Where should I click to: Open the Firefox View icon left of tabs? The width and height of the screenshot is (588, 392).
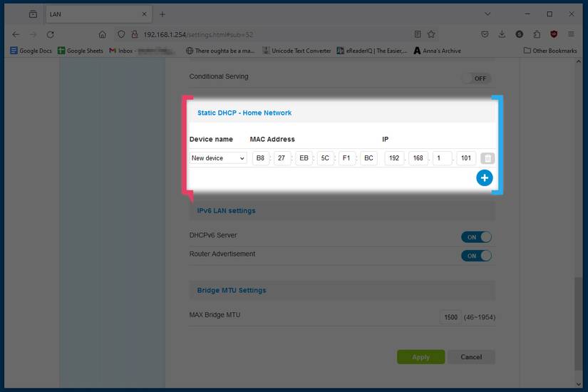pos(33,14)
